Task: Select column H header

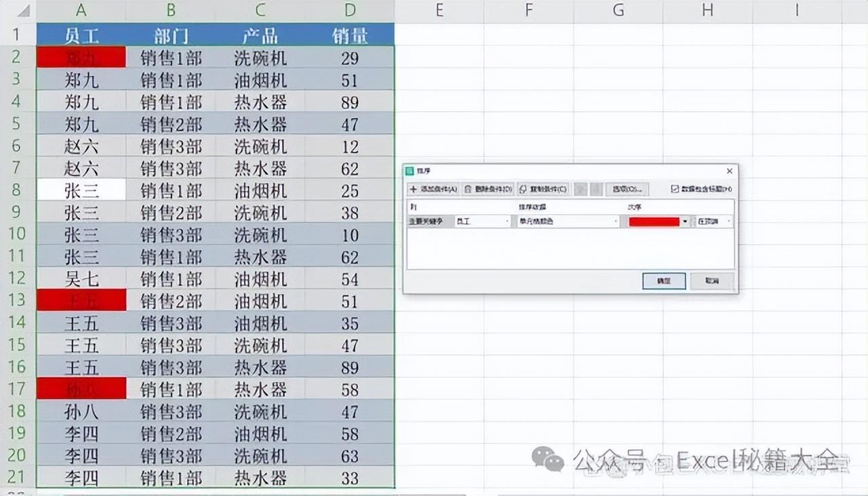Action: click(x=708, y=10)
